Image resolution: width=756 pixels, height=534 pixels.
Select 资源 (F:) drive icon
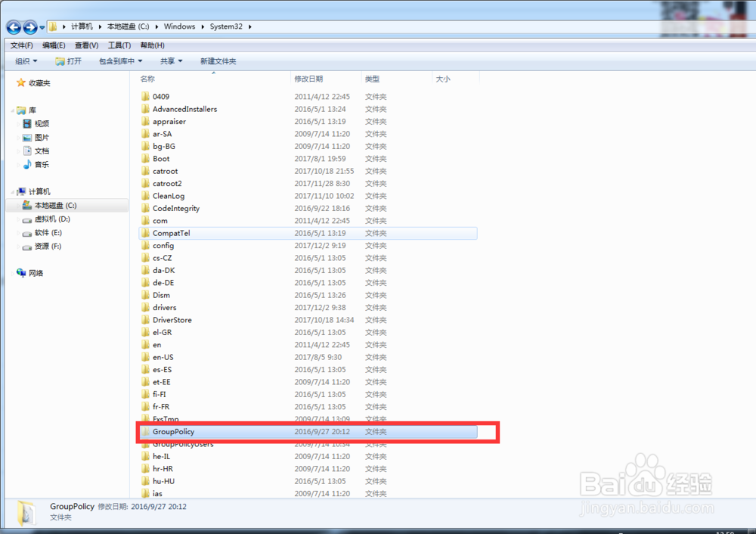tap(27, 247)
